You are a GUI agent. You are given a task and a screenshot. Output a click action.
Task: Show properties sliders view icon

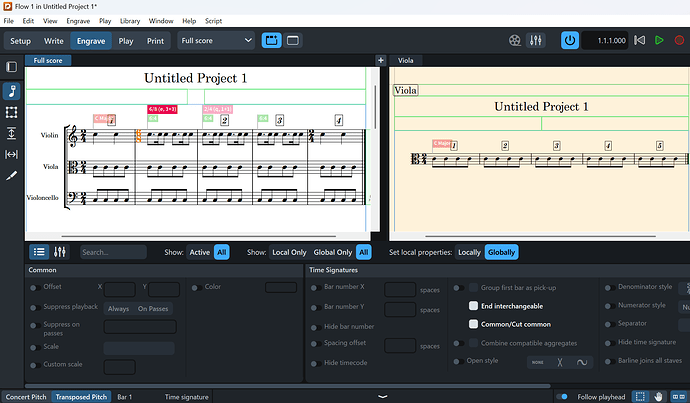click(x=59, y=252)
